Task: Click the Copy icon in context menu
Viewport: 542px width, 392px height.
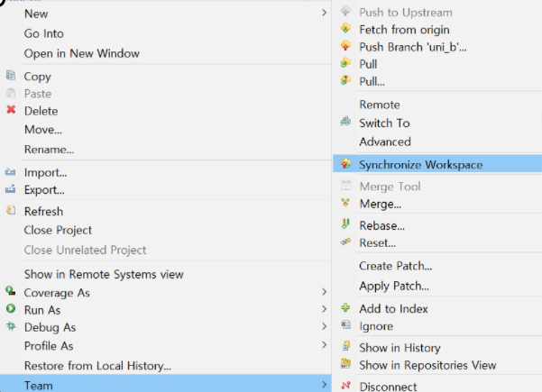Action: tap(11, 76)
